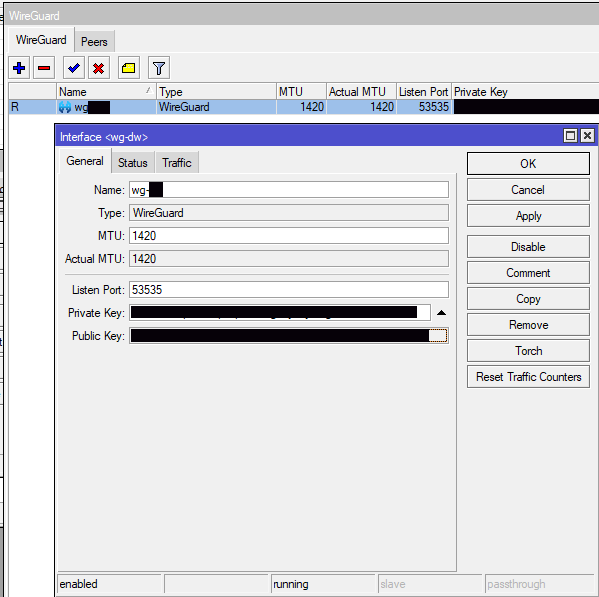This screenshot has width=599, height=597.
Task: Collapse the Private Key field arrow
Action: 441,313
